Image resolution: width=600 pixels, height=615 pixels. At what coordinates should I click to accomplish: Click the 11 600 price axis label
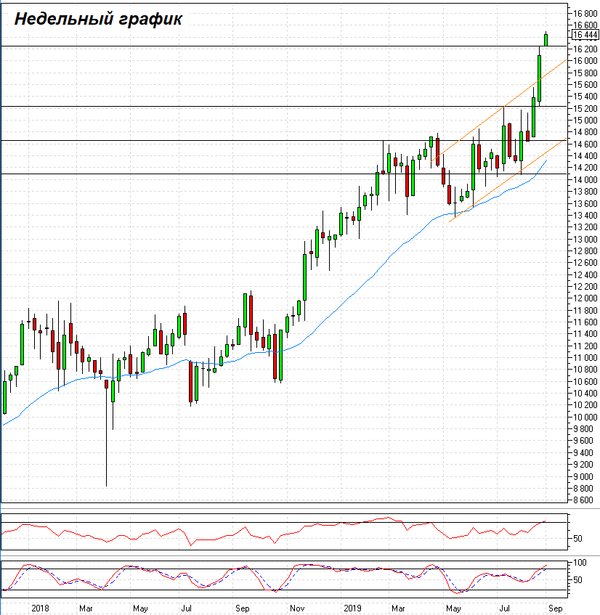pyautogui.click(x=585, y=322)
